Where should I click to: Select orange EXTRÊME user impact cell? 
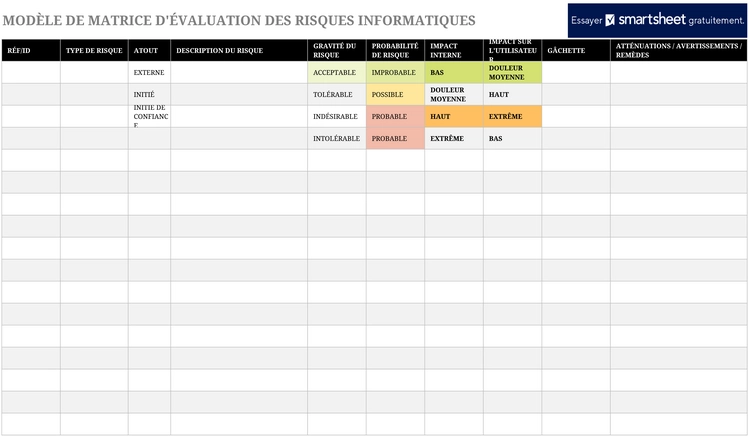[x=513, y=117]
